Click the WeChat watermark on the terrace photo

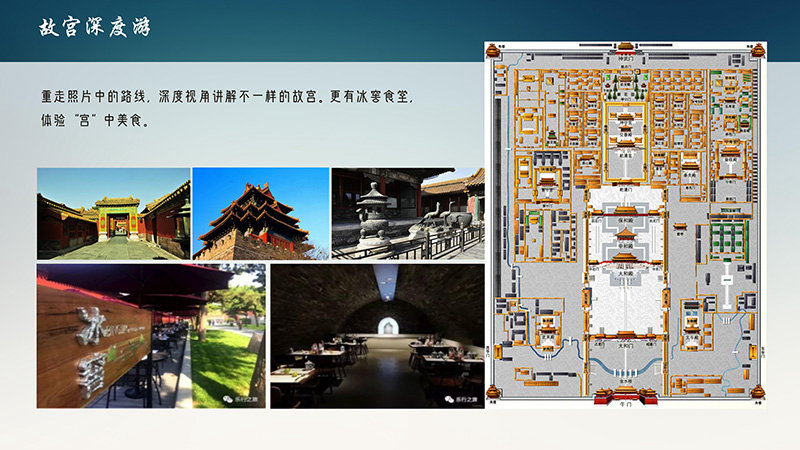(x=233, y=396)
